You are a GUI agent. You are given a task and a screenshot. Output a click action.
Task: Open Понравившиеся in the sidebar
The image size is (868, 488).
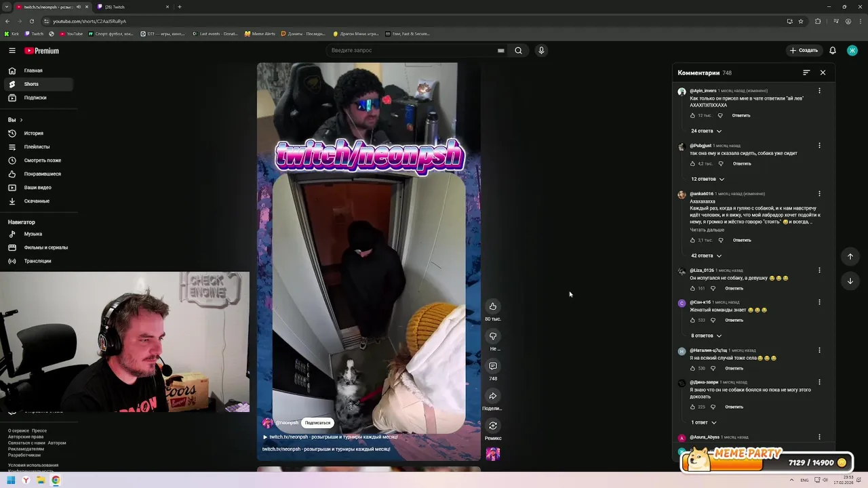[38, 174]
